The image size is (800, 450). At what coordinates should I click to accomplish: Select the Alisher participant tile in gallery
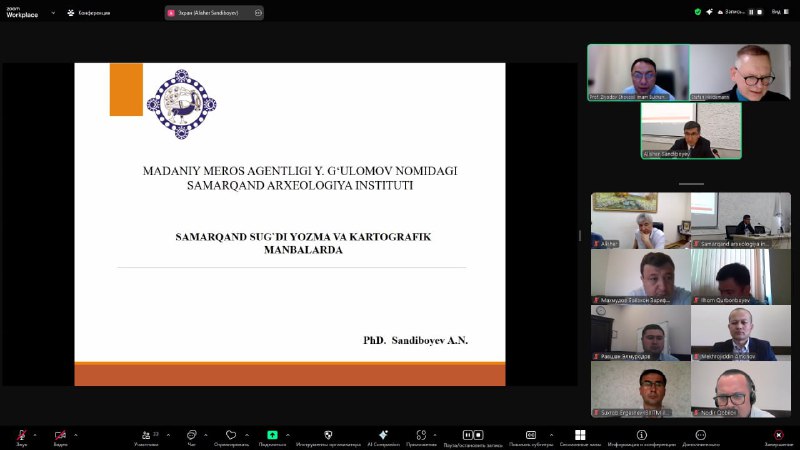pos(641,220)
